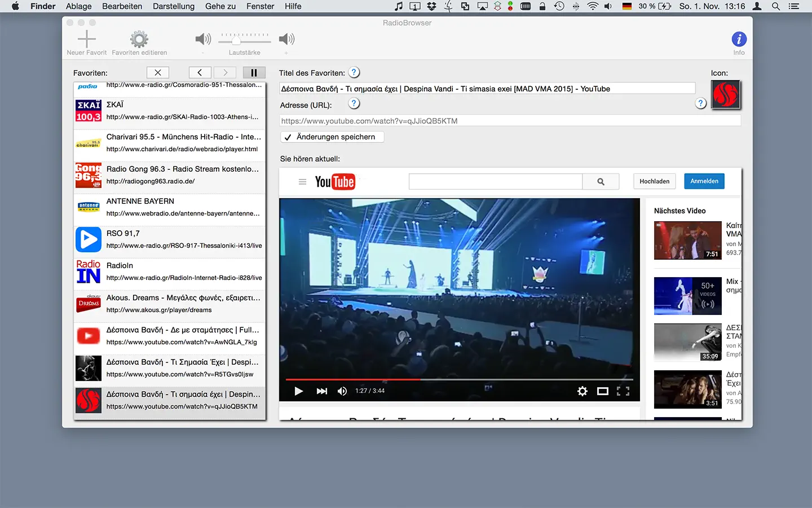Focus the YouTube search input field
The image size is (812, 508).
point(496,182)
